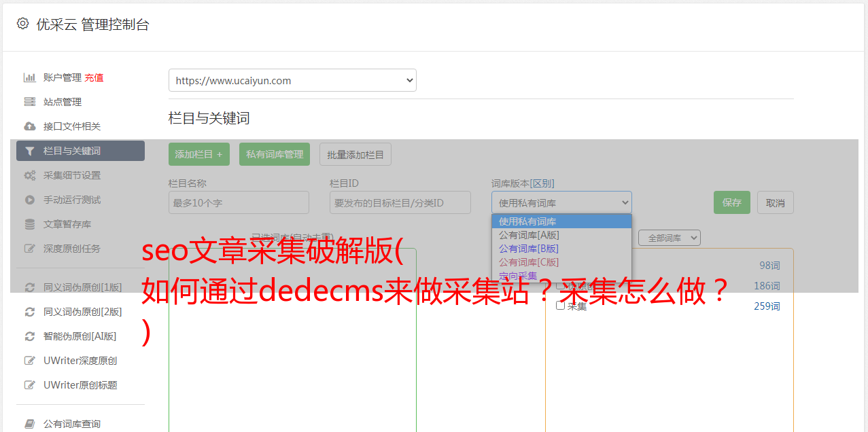Click the 栏目名称 input field

coord(239,202)
